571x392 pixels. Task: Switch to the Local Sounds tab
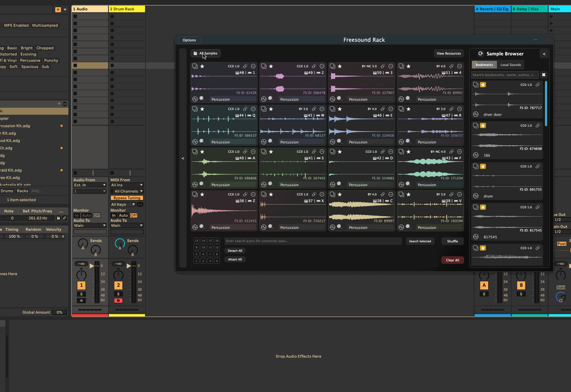point(511,65)
